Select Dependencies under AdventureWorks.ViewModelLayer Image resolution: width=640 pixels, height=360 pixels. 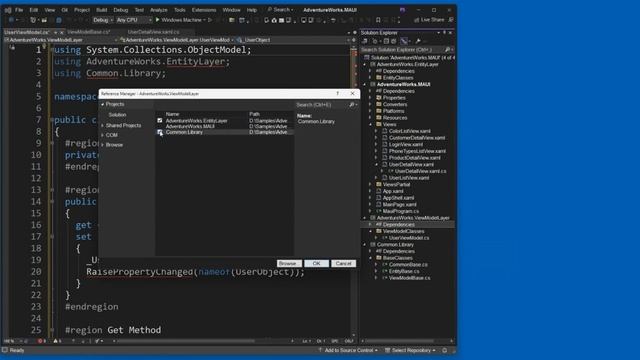[398, 224]
